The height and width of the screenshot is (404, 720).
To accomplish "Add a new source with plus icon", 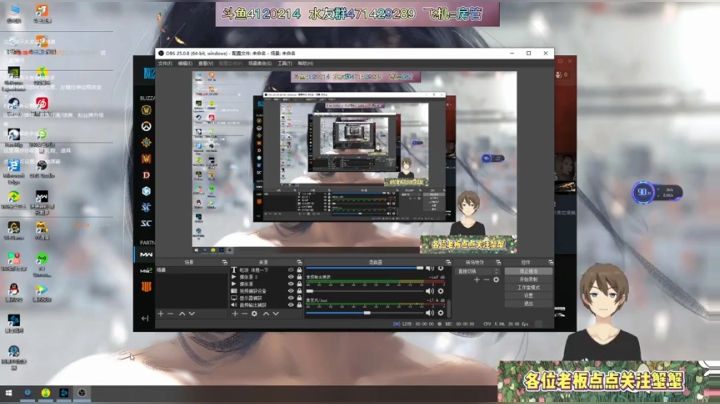I will point(235,314).
